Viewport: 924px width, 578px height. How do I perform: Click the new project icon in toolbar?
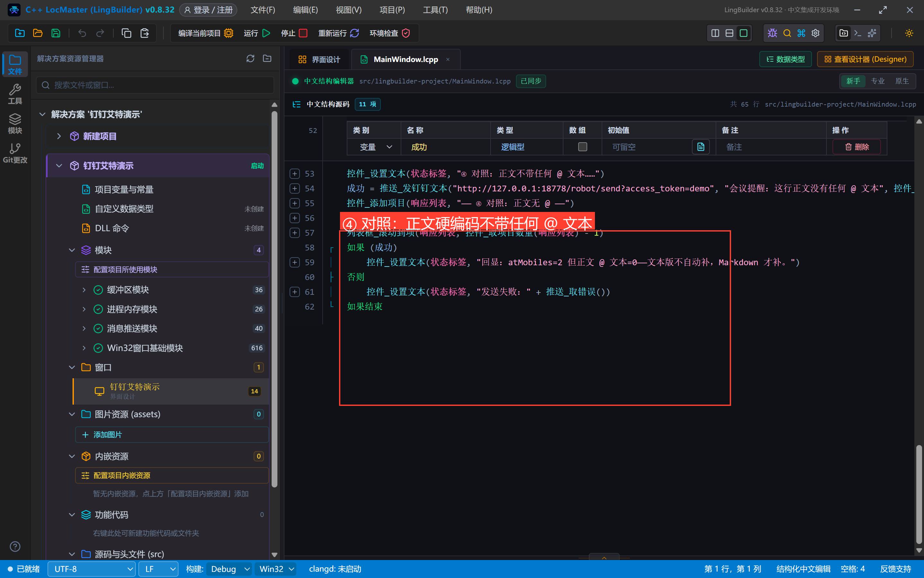click(20, 33)
